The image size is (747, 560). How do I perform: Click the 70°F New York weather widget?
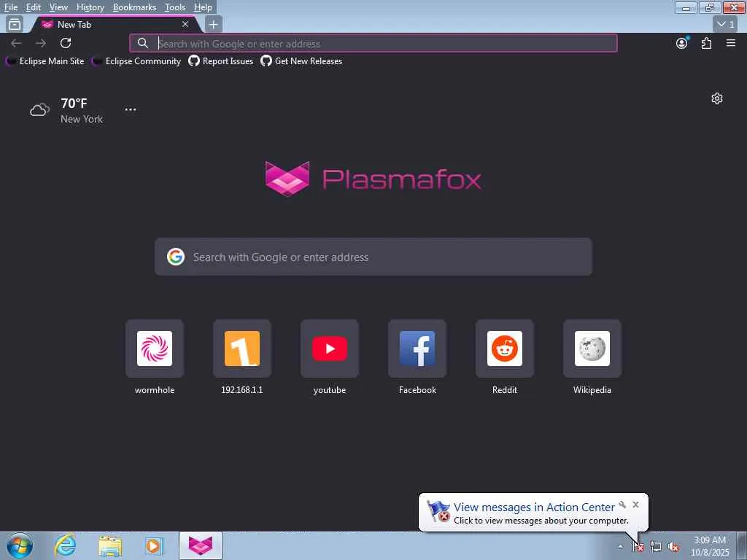pos(66,111)
